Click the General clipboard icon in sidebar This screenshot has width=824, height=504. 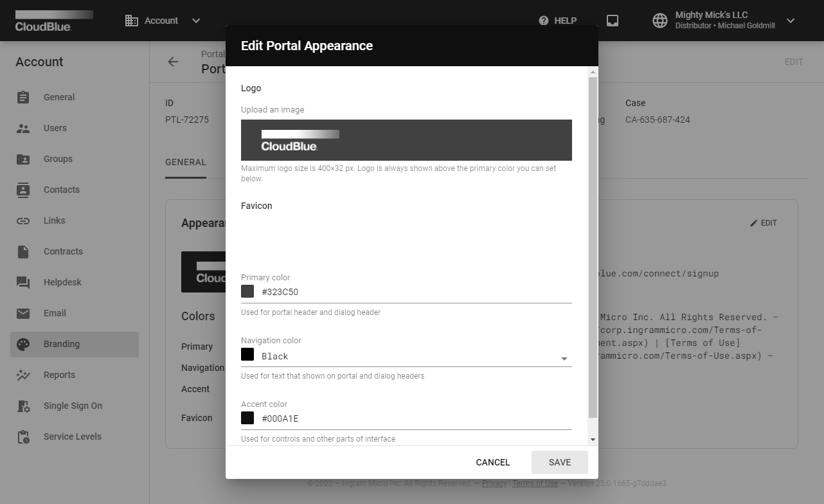pos(23,97)
